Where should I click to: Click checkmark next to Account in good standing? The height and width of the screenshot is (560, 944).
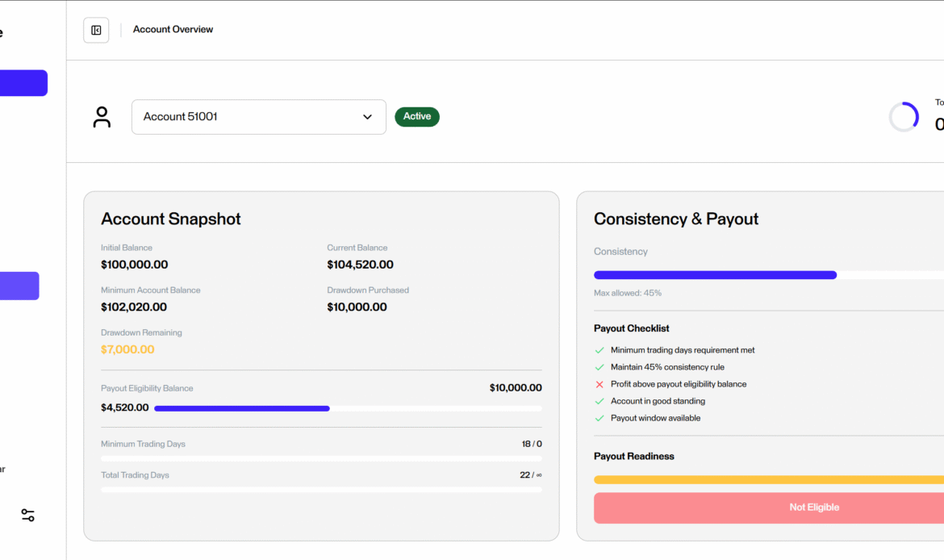[599, 401]
